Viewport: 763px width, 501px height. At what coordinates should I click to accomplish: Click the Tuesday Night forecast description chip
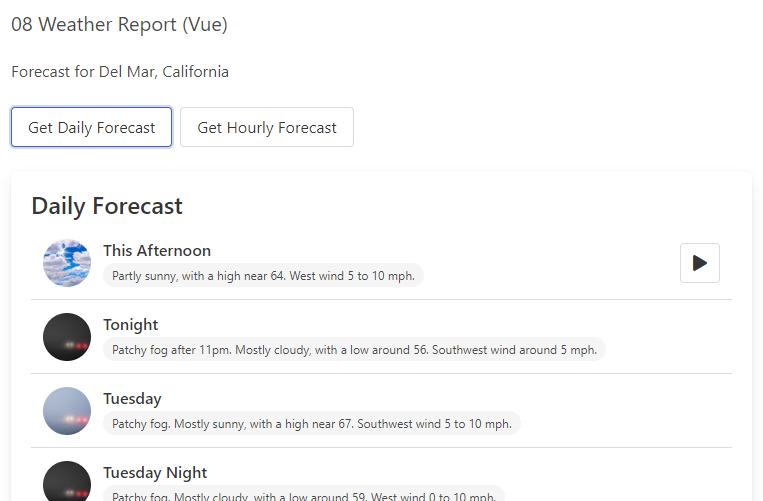303,495
